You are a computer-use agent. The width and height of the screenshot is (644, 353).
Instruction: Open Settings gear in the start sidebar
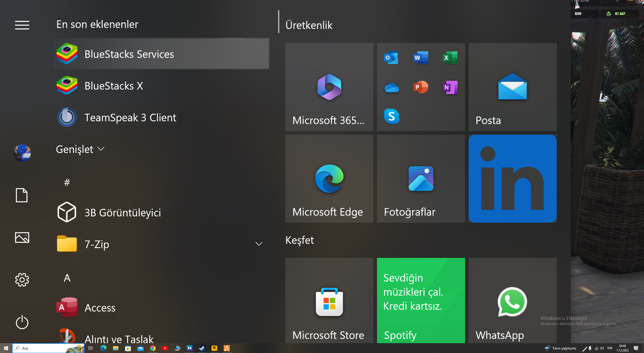click(x=22, y=280)
